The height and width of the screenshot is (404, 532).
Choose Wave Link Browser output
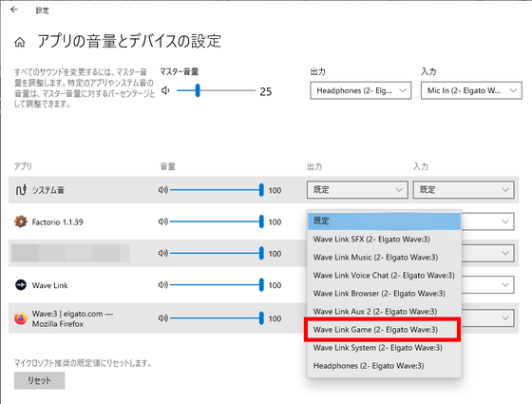coord(384,294)
